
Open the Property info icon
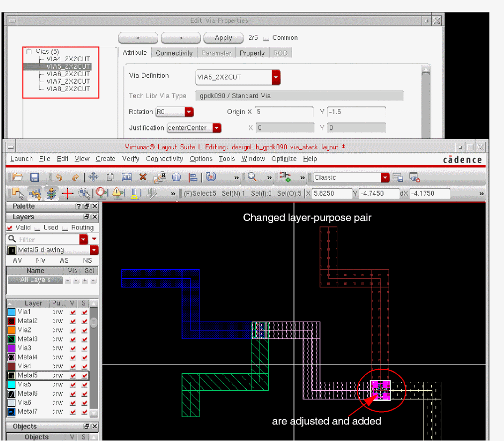[x=176, y=177]
